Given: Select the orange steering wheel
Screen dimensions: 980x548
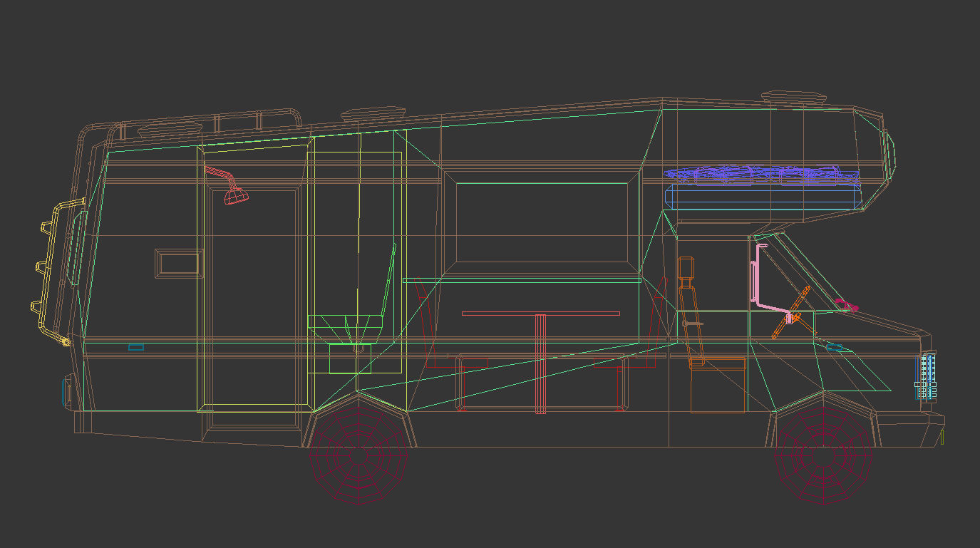Looking at the screenshot, I should pos(790,313).
